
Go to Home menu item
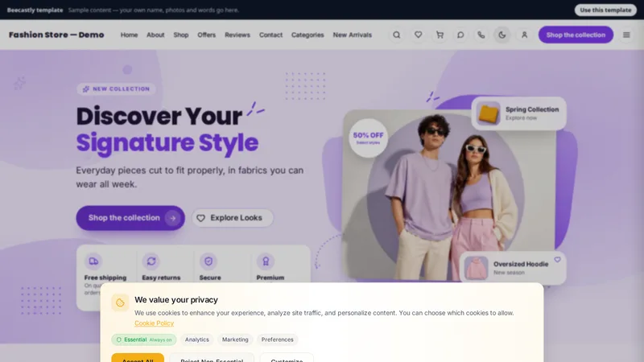pos(129,35)
